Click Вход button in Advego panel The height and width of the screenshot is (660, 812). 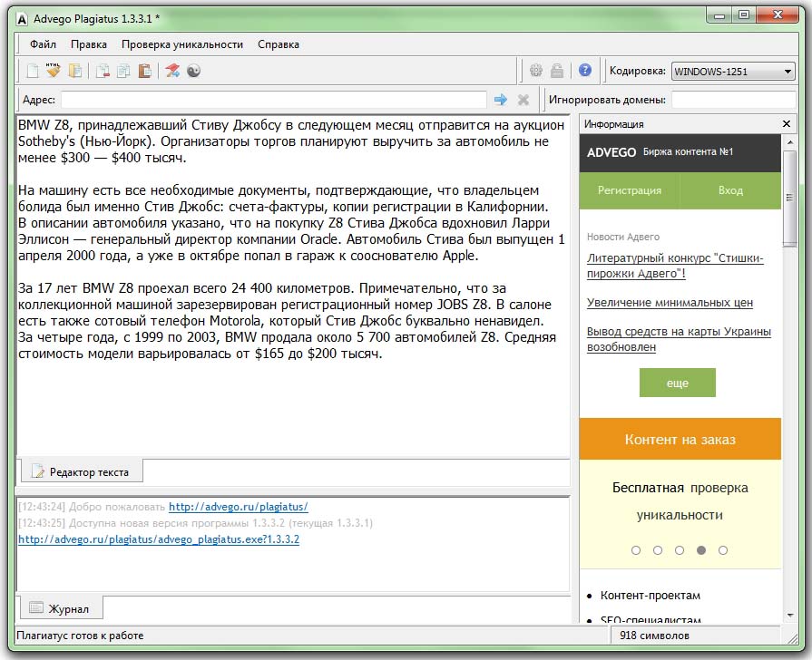pos(730,190)
